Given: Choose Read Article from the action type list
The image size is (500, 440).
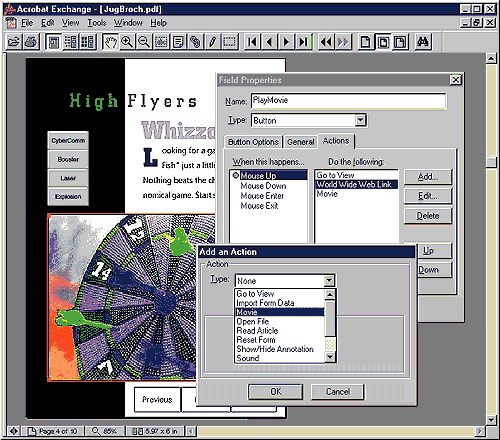Looking at the screenshot, I should point(280,331).
